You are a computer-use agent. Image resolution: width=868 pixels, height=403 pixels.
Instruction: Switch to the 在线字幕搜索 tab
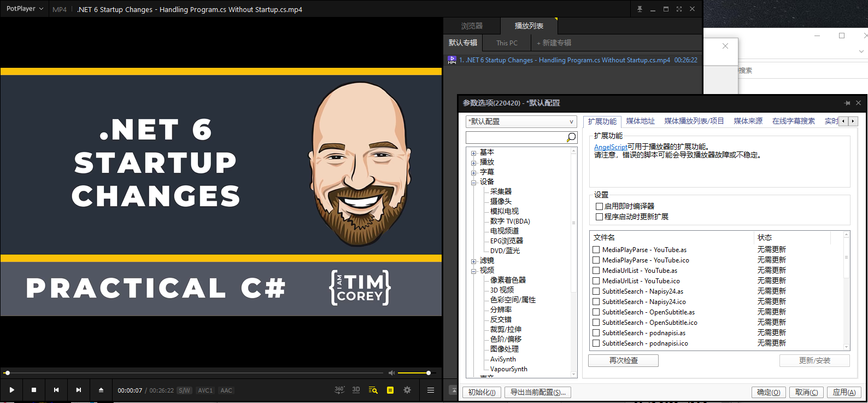coord(793,121)
